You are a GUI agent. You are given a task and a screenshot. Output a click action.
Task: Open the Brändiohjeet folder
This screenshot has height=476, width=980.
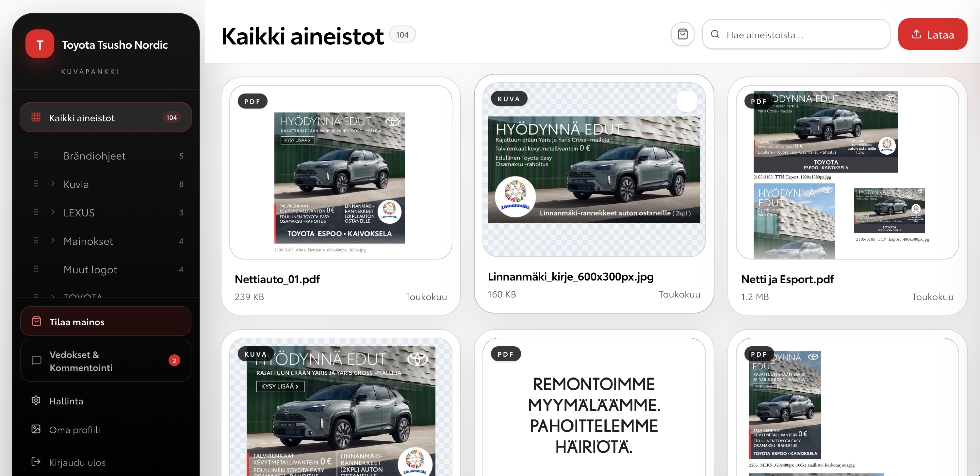point(94,156)
